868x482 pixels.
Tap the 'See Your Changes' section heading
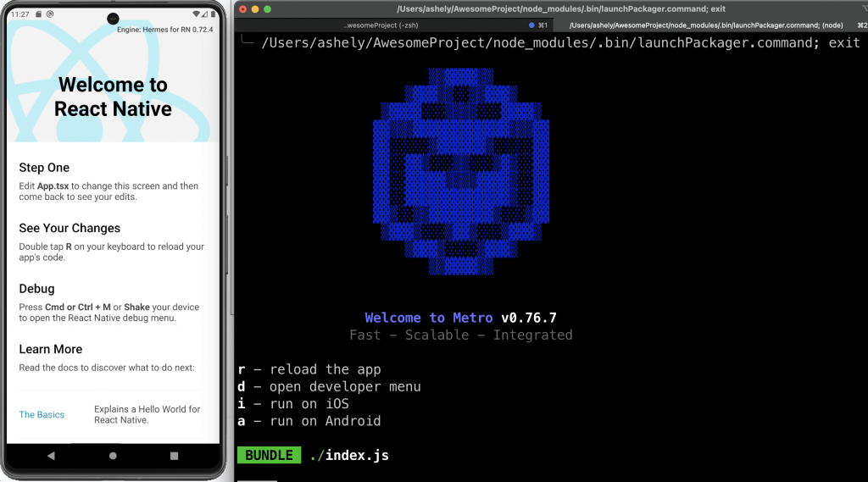coord(70,228)
